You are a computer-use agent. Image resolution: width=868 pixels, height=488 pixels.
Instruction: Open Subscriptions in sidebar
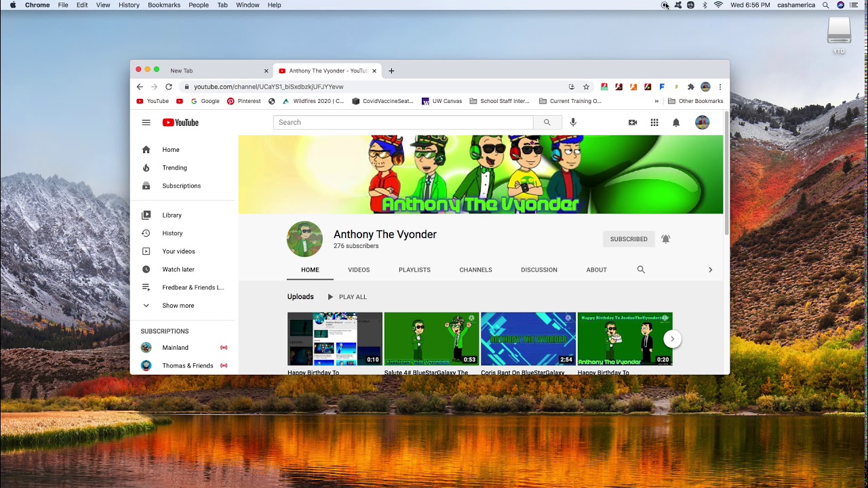[182, 186]
